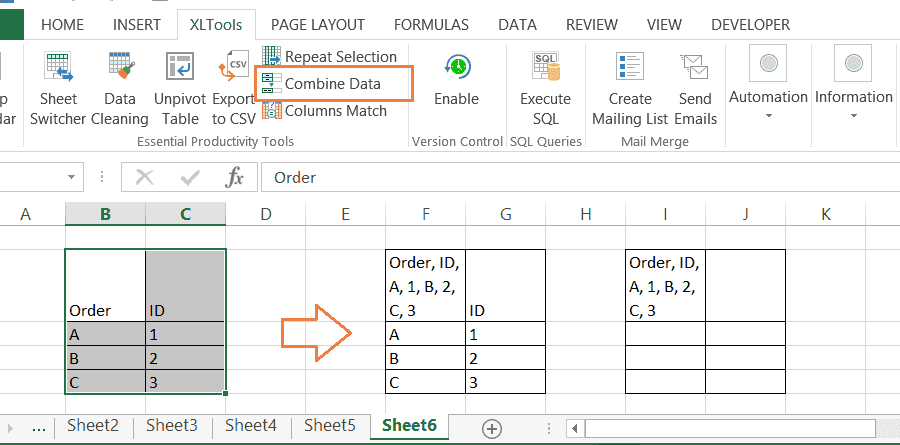Select column H header
The height and width of the screenshot is (445, 900).
[x=585, y=215]
